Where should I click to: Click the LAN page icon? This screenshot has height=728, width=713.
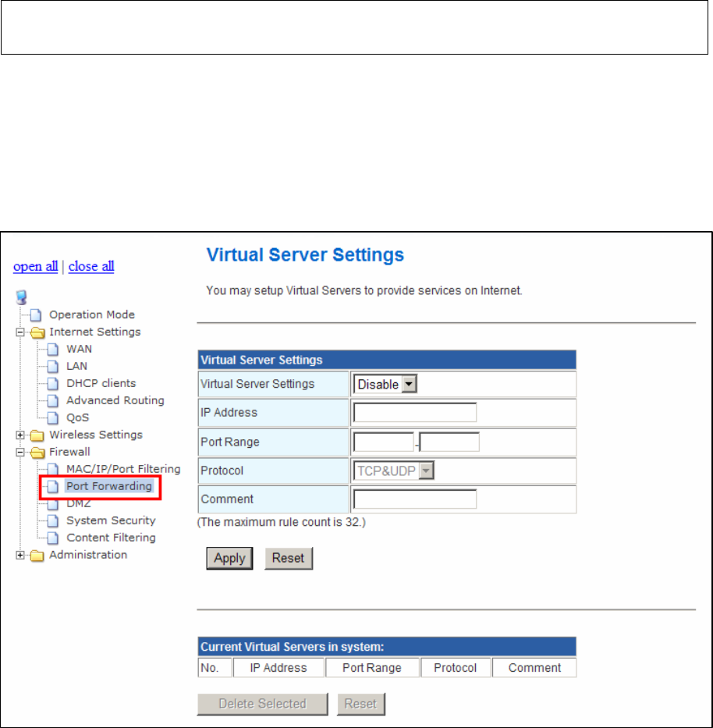click(53, 366)
